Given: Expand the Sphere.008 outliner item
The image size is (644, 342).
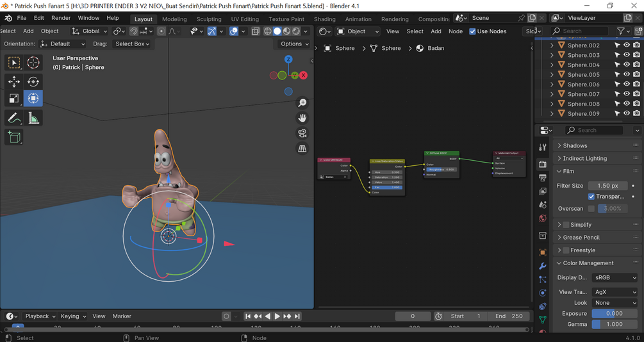Looking at the screenshot, I should [552, 104].
